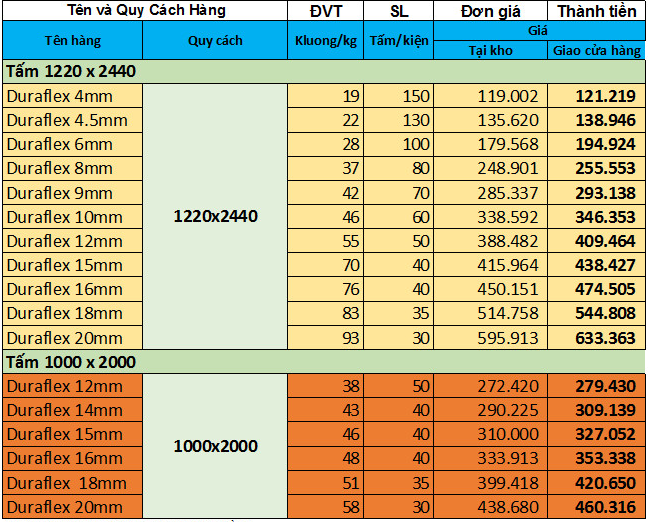648x522 pixels.
Task: Click the 'Giá' merged header cell
Action: (539, 31)
